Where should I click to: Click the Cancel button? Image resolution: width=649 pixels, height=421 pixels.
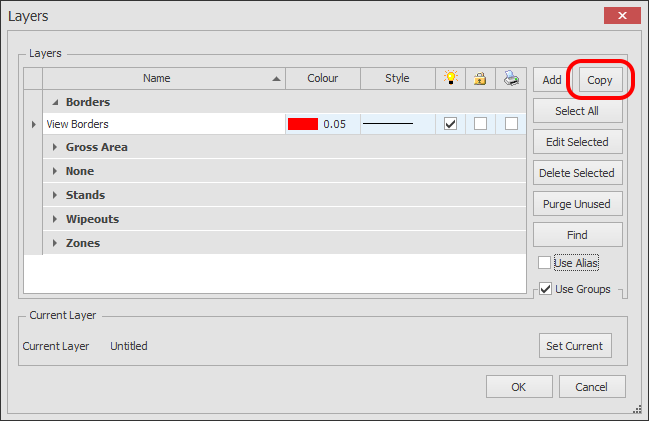(x=592, y=387)
